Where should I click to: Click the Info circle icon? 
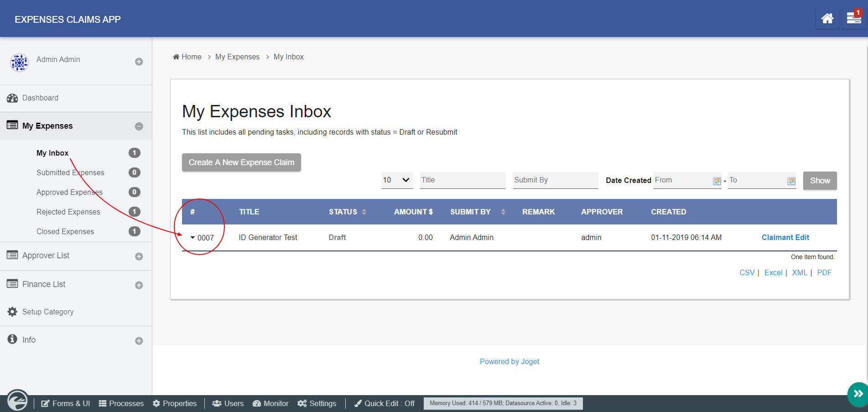(x=12, y=339)
